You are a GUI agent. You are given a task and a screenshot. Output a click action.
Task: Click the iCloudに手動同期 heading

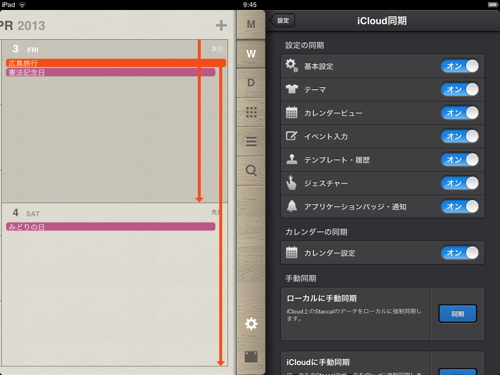point(318,362)
